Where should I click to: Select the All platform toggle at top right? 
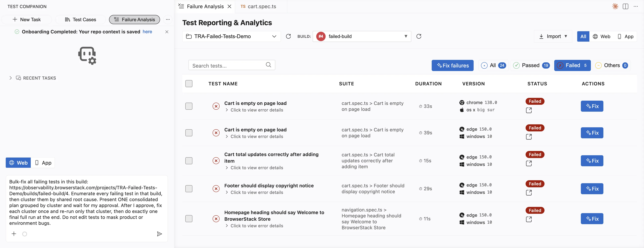click(x=583, y=37)
